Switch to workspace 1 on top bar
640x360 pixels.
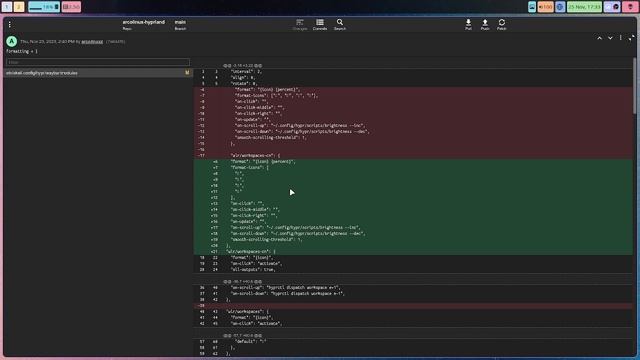click(7, 7)
